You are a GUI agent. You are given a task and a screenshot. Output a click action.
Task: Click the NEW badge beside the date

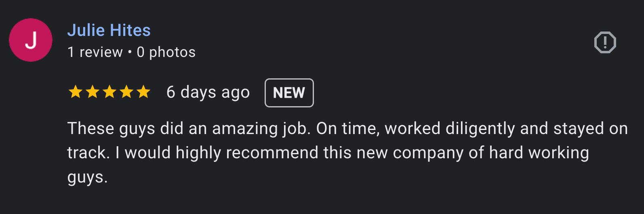289,93
